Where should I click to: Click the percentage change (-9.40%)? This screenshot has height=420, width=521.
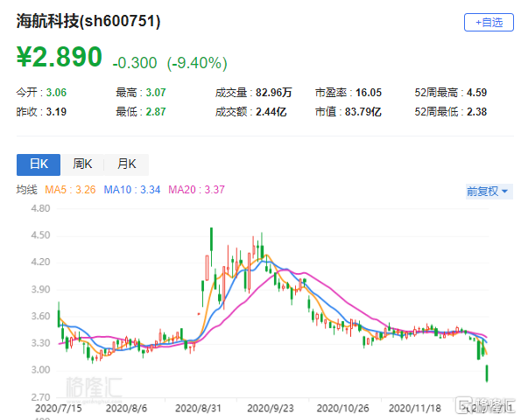[x=197, y=63]
